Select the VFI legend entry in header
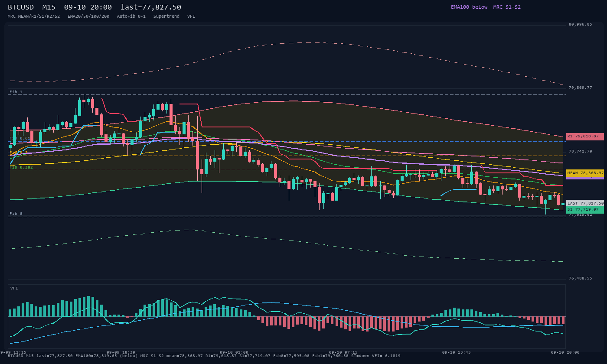 coord(191,16)
